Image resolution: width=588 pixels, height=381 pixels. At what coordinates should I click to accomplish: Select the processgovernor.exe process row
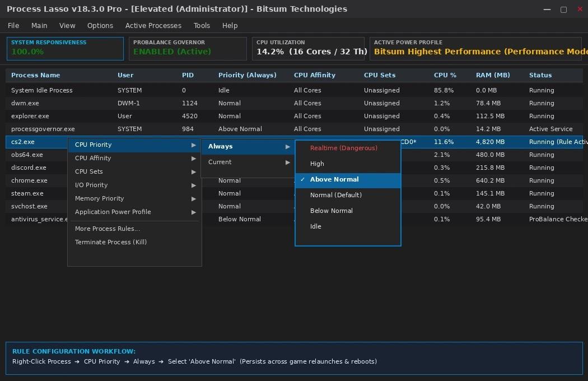[x=294, y=129]
